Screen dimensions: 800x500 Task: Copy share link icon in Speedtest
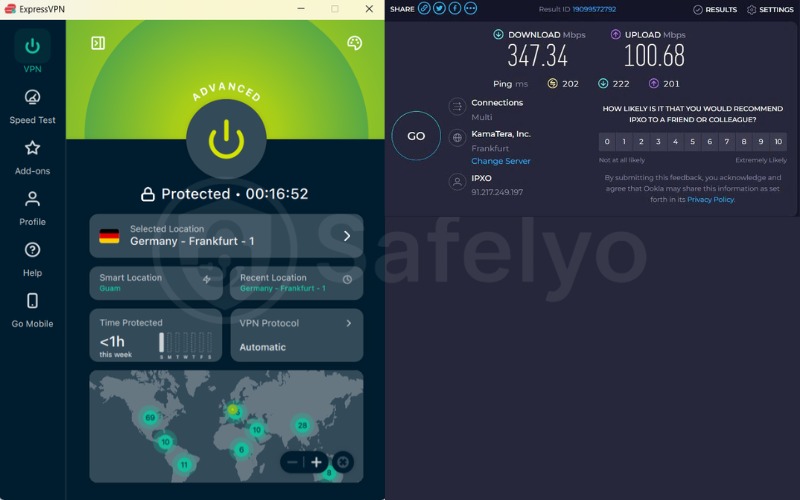pyautogui.click(x=424, y=9)
